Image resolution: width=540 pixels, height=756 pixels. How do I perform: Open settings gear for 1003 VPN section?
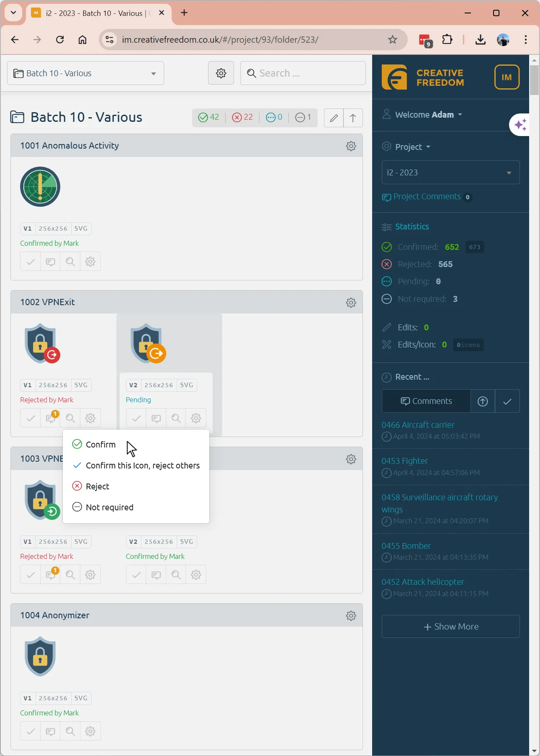(351, 459)
